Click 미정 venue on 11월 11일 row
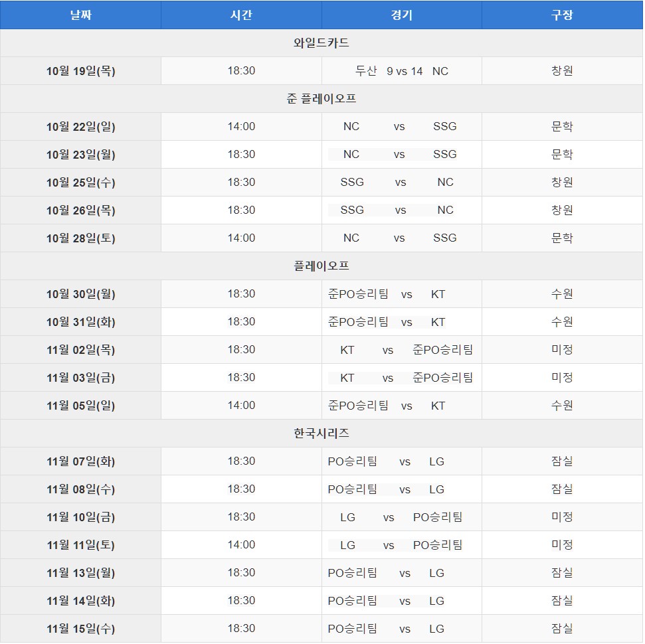 point(562,545)
